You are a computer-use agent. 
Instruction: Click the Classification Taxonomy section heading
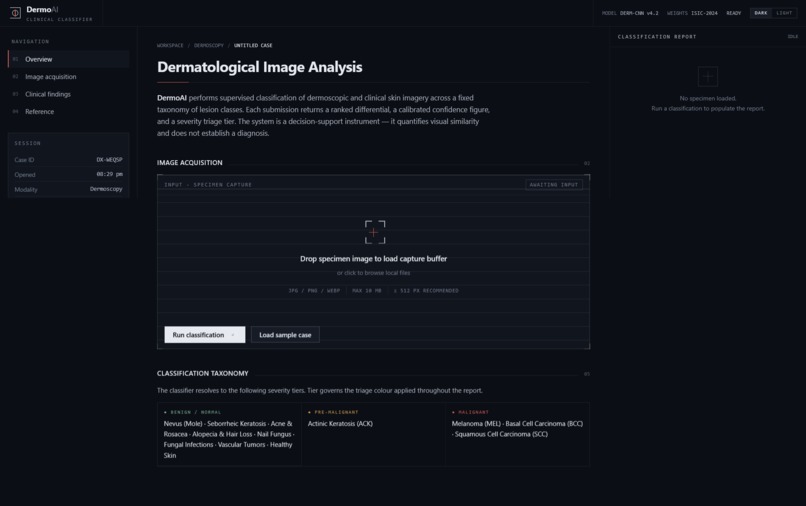203,373
